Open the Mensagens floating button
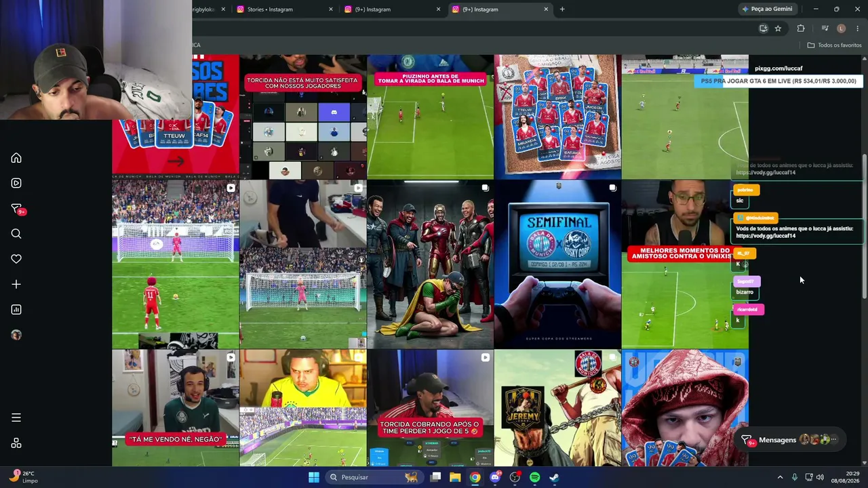 pos(790,440)
